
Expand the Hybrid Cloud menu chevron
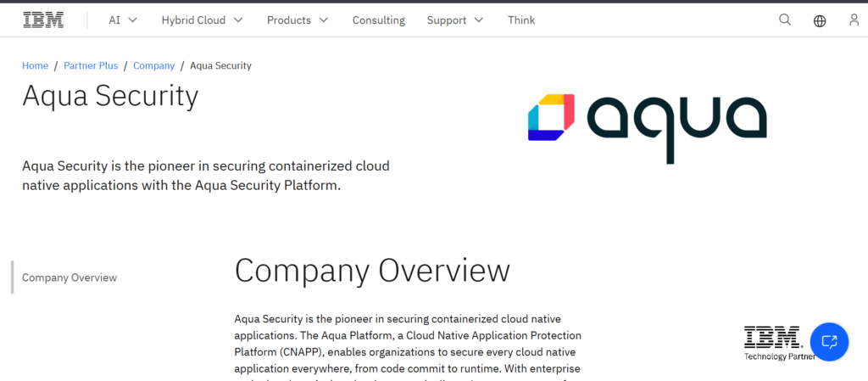point(238,20)
